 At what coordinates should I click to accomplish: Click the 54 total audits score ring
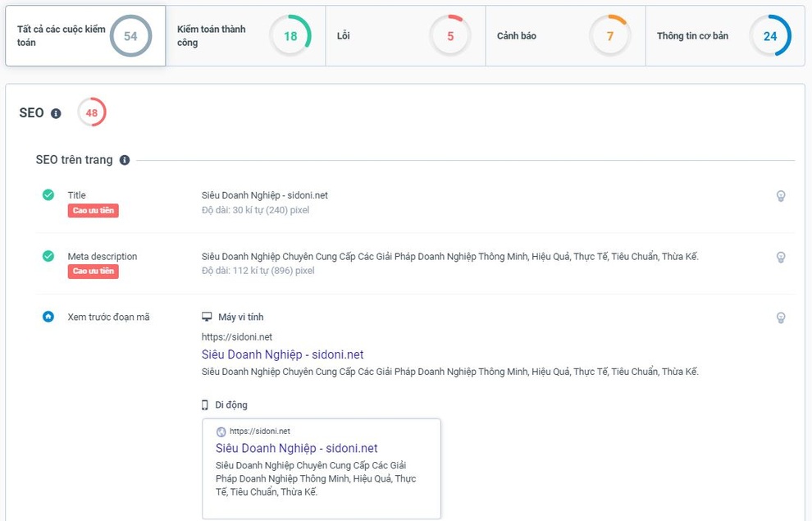point(130,36)
